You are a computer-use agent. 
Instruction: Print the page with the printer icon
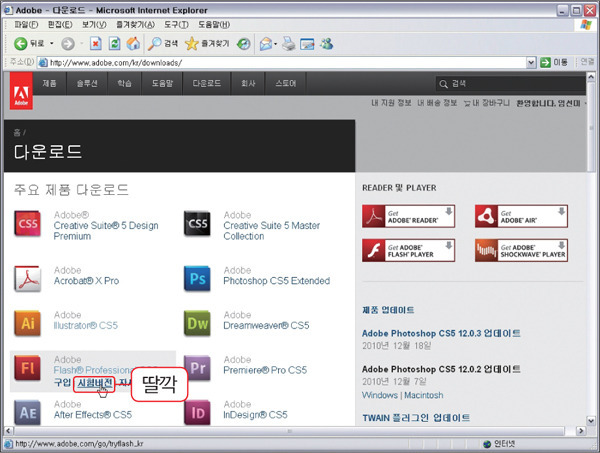click(289, 44)
